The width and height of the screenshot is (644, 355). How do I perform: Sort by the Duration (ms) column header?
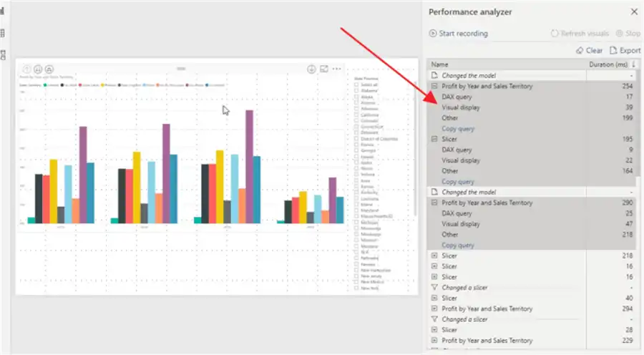pos(608,64)
